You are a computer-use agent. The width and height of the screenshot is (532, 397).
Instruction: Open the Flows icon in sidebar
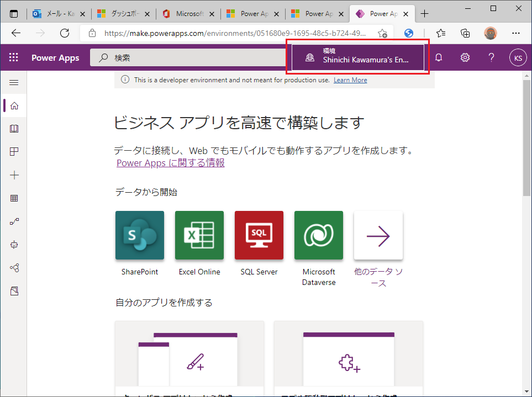click(14, 222)
